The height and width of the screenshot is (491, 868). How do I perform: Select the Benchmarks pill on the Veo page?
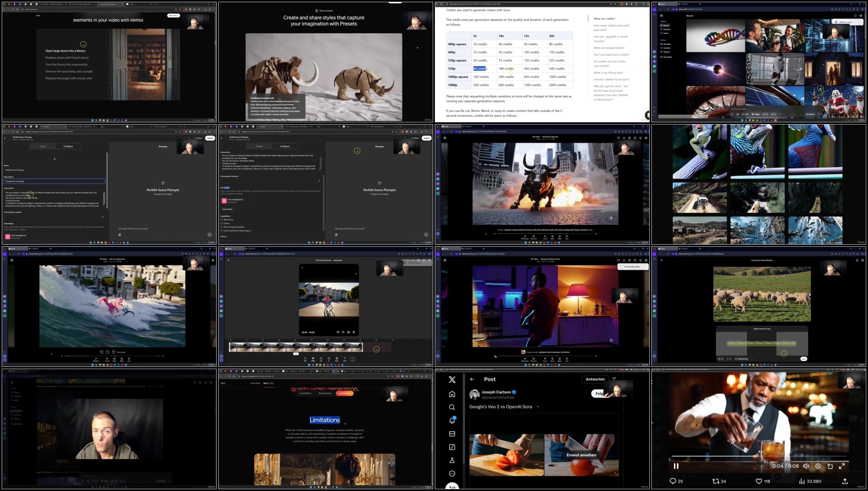point(325,393)
